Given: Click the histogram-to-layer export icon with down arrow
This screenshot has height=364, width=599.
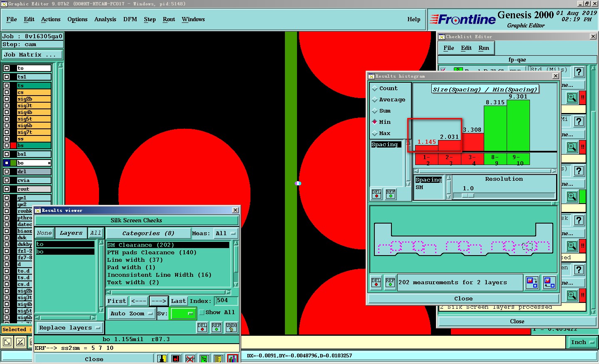Looking at the screenshot, I should pyautogui.click(x=532, y=283).
